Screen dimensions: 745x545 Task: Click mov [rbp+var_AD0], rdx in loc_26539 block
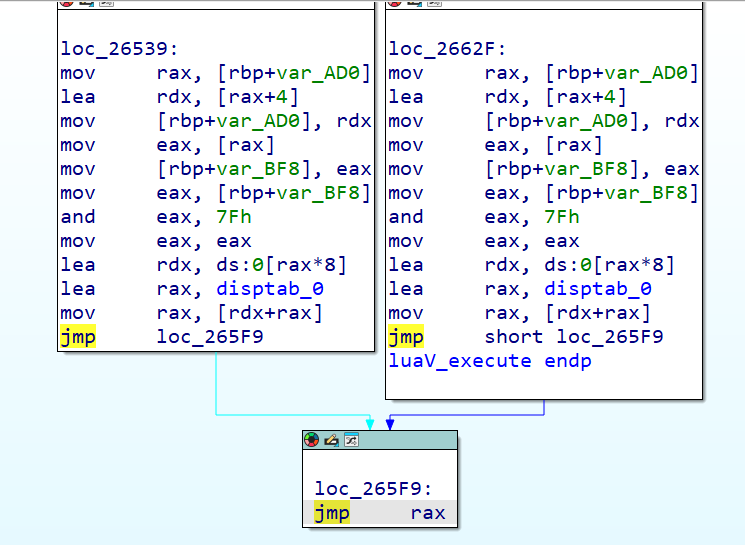click(x=216, y=121)
